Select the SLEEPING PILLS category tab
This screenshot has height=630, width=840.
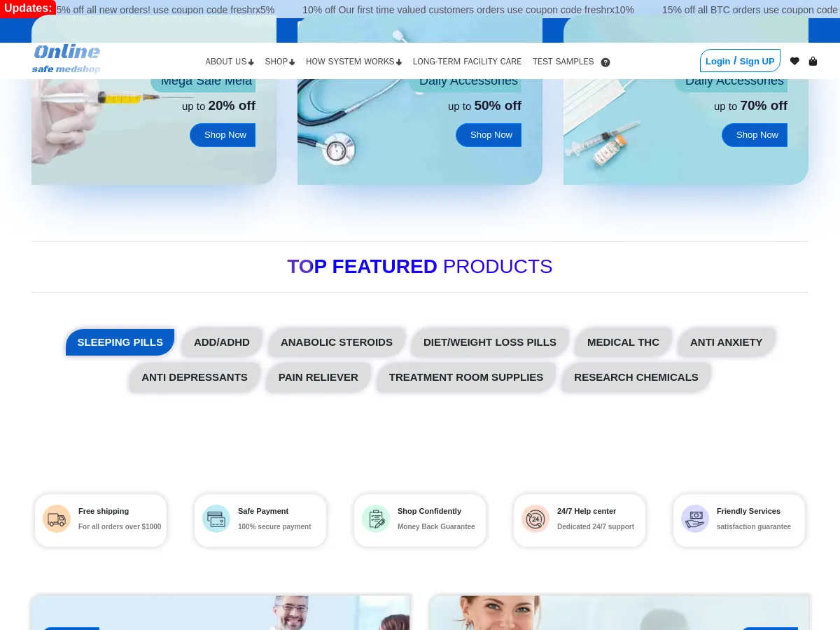click(120, 342)
